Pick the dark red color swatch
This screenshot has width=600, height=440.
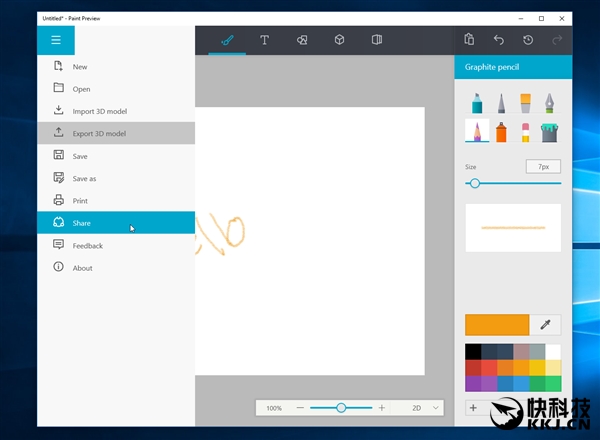(473, 368)
